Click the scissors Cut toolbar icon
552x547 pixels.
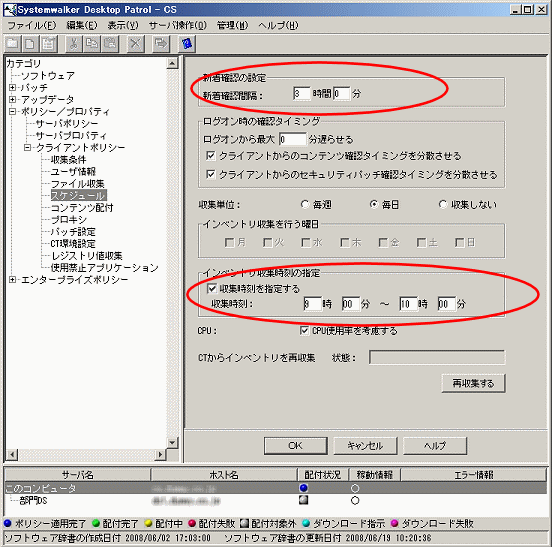(x=74, y=44)
